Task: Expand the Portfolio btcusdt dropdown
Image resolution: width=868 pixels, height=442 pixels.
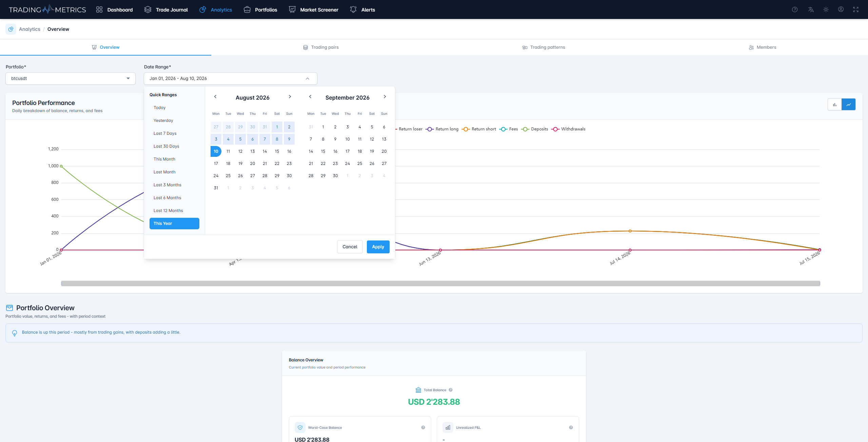Action: tap(71, 79)
